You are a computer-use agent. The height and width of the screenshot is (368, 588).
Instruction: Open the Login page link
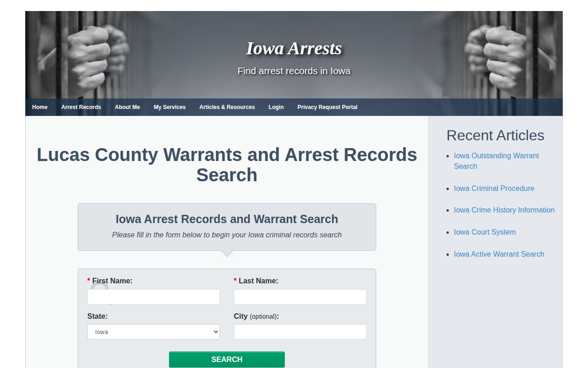click(x=276, y=107)
